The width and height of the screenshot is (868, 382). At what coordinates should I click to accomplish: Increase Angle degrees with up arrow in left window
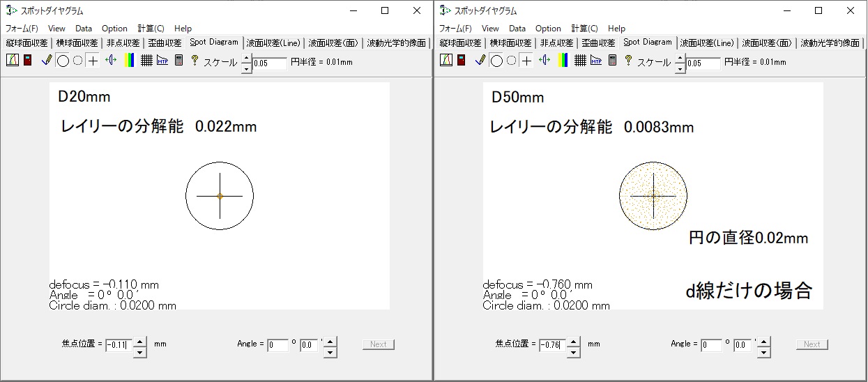pos(330,340)
